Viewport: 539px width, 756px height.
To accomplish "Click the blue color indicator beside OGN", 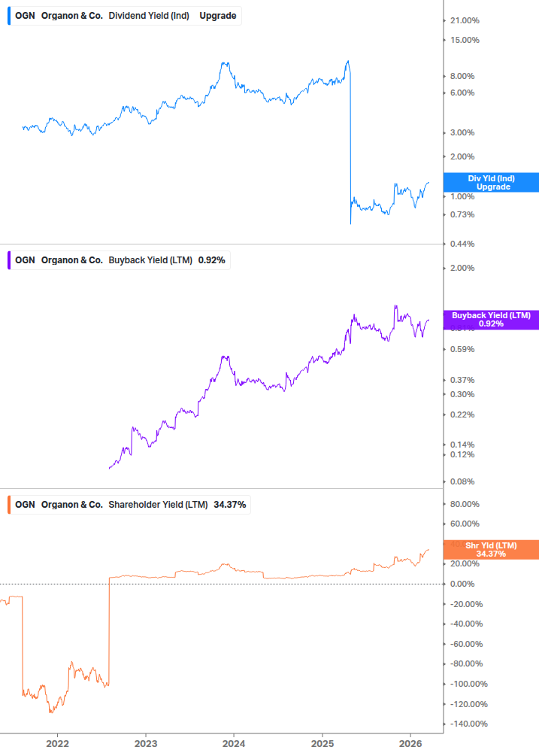I will 8,15.
